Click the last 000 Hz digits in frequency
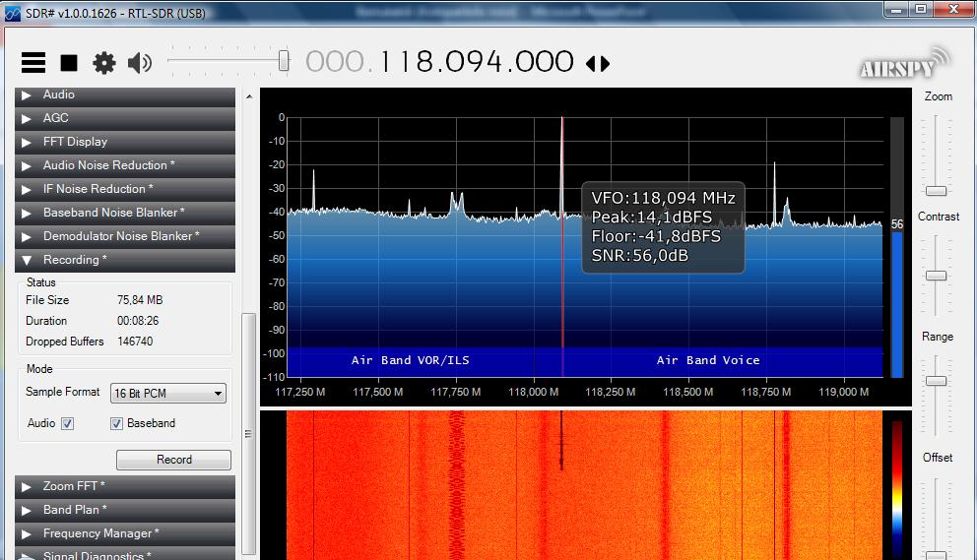Screen dimensions: 977x560 (544, 62)
